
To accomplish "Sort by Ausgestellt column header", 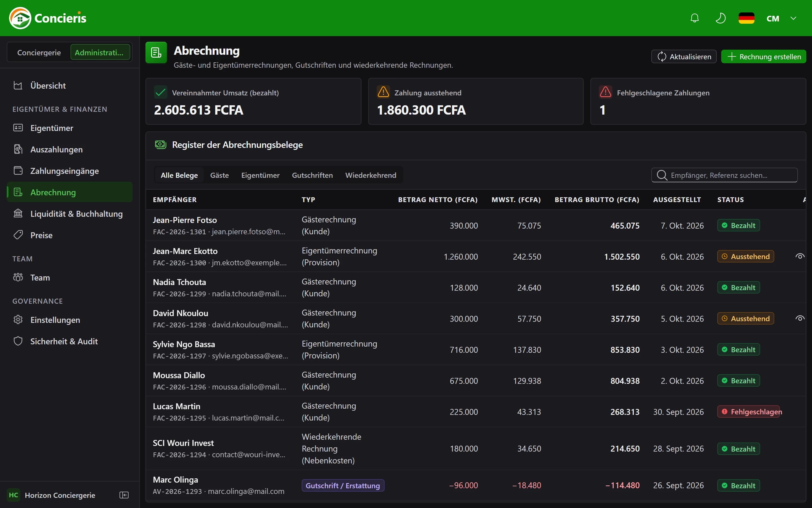I will (677, 200).
